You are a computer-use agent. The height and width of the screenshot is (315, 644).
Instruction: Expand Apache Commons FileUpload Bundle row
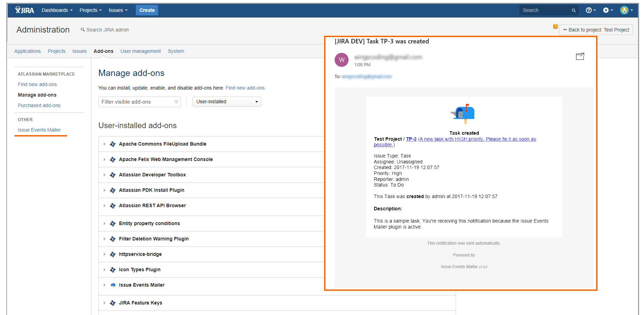104,144
